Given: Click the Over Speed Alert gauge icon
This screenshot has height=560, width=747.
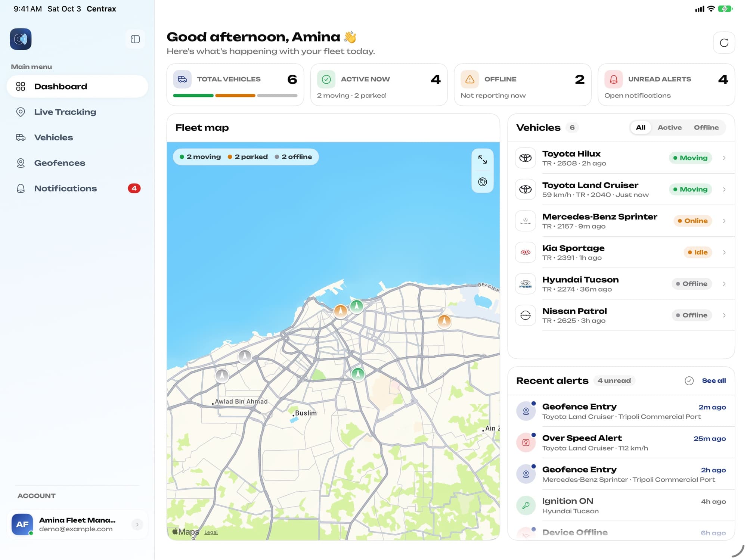Looking at the screenshot, I should point(526,443).
